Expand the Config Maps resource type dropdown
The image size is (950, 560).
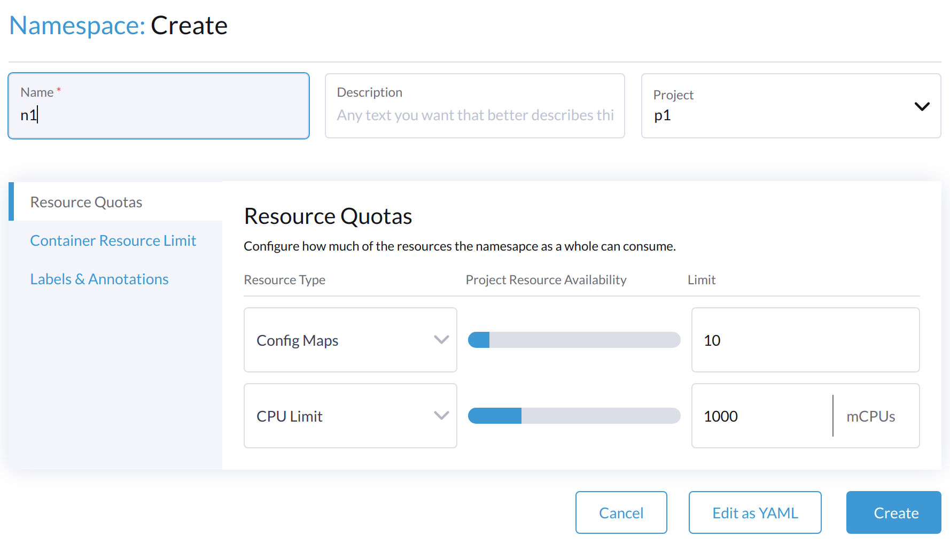pyautogui.click(x=442, y=340)
